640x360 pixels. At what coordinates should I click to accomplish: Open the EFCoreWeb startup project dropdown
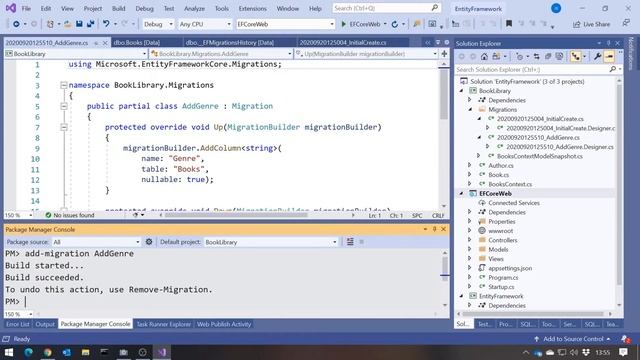(285, 24)
